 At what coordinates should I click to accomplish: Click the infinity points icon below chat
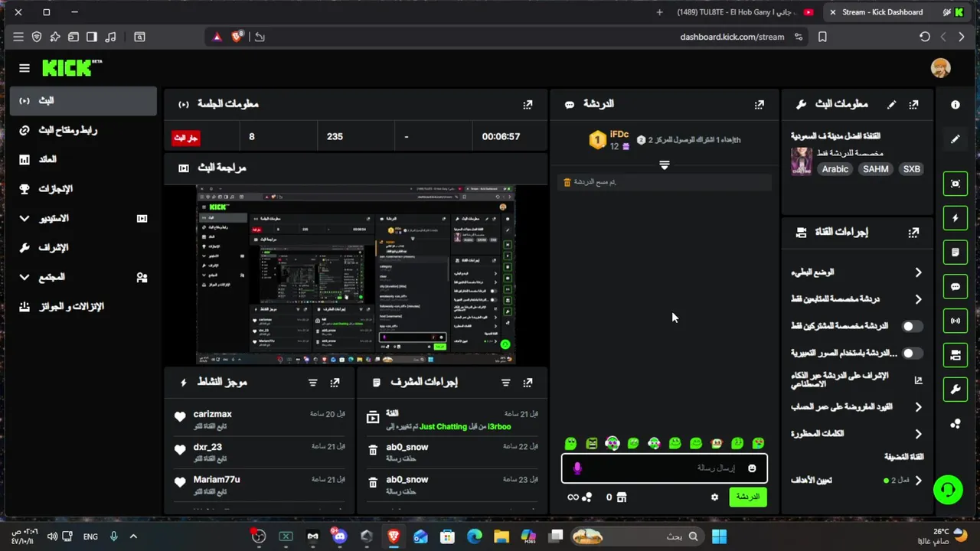pyautogui.click(x=573, y=497)
